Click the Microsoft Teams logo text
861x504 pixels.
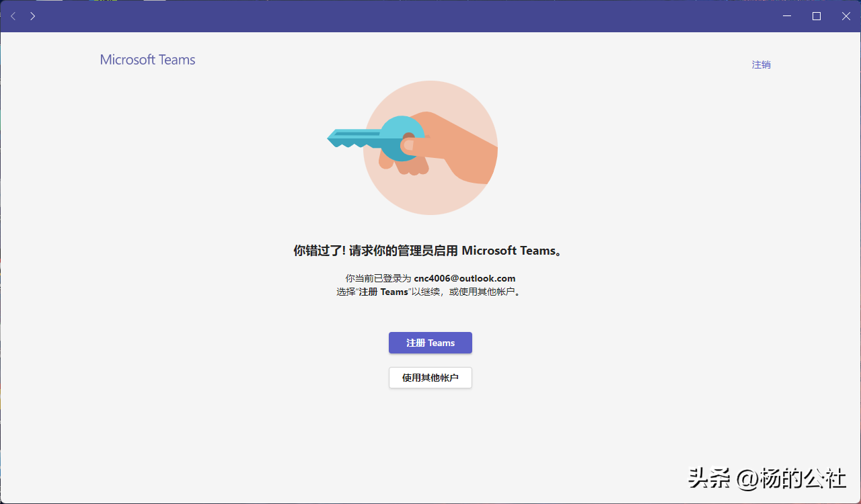tap(147, 60)
